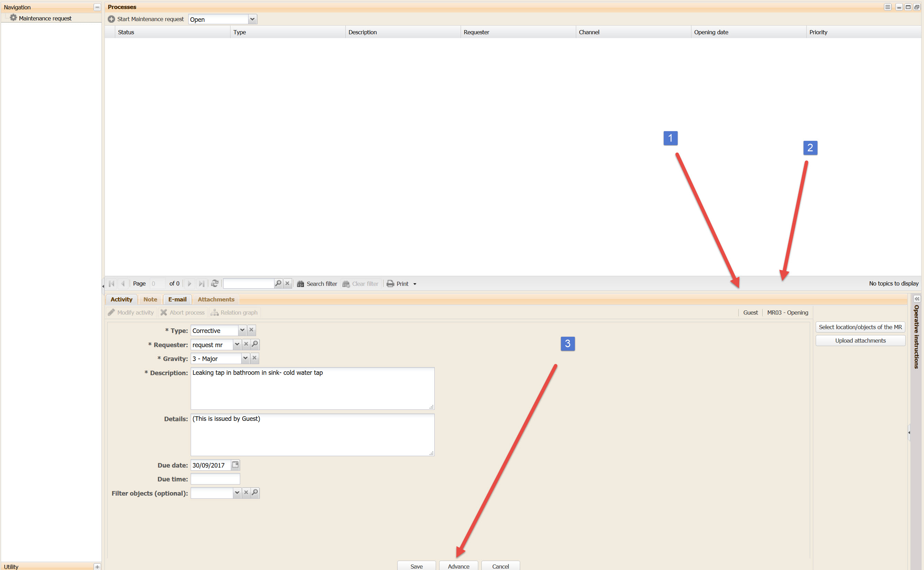Click into the Due time input field
This screenshot has height=570, width=924.
[215, 479]
